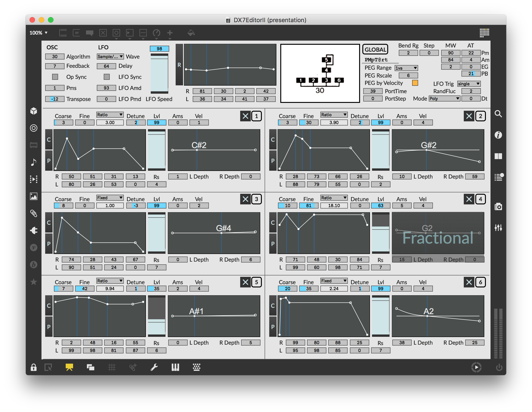Toggle the PEG by Velocity orange box

pos(415,83)
